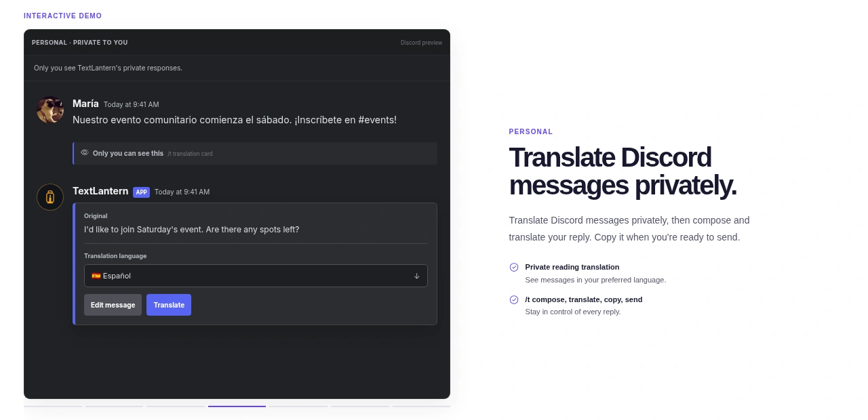Click the heading 'Translate Discord messages privately.'

(x=623, y=171)
